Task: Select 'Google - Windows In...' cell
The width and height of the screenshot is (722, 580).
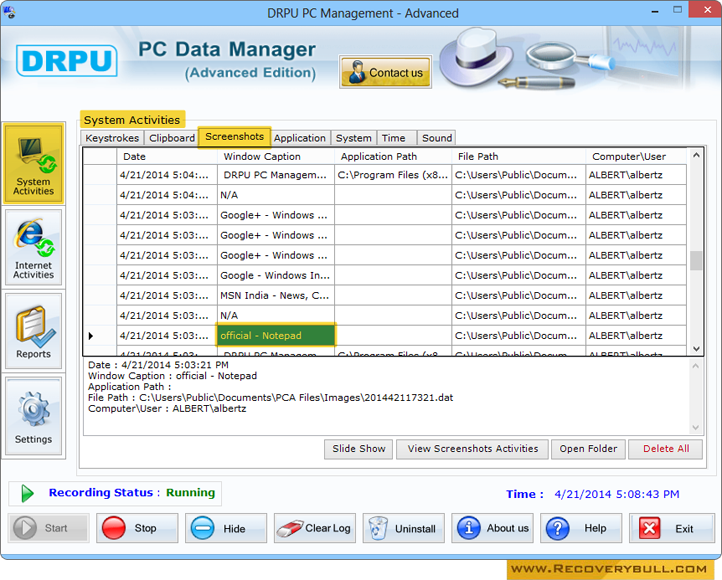Action: (x=276, y=275)
